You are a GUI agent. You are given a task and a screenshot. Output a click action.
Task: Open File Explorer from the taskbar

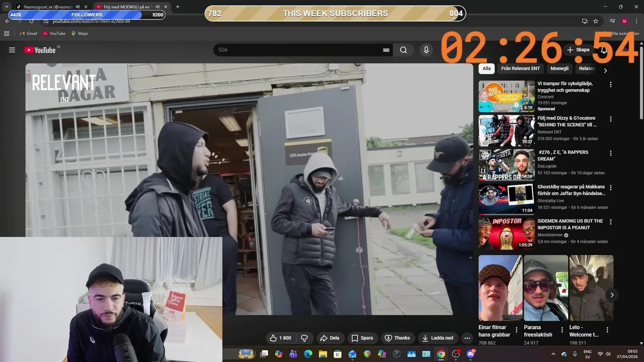[323, 354]
